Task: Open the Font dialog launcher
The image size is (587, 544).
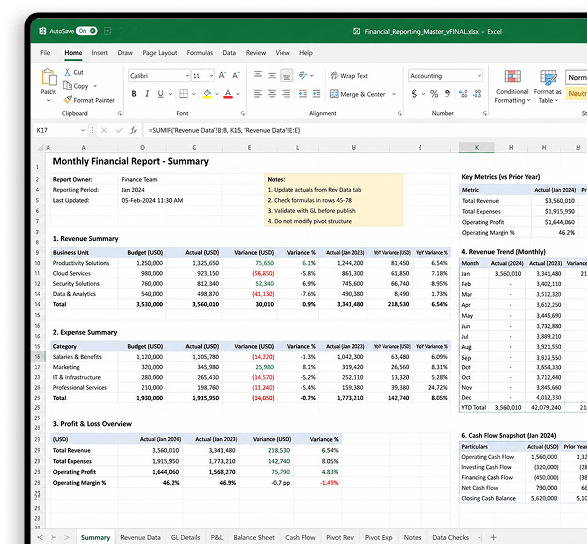Action: 243,113
